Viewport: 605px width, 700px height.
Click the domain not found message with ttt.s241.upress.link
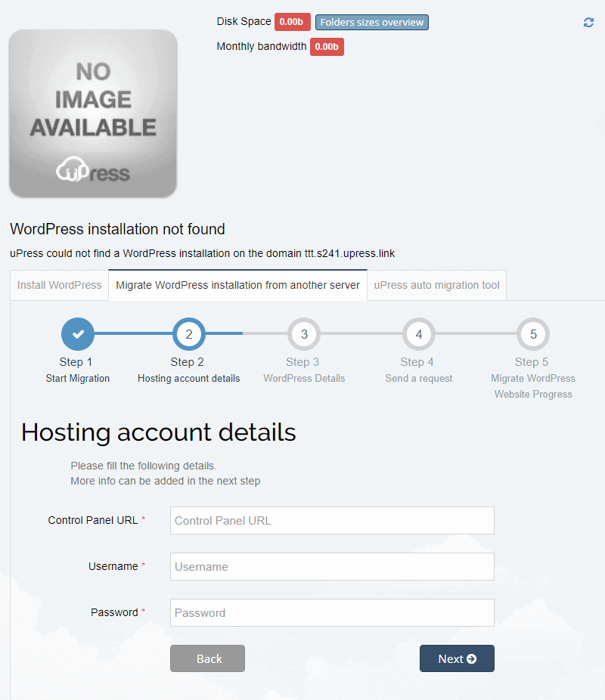click(202, 253)
